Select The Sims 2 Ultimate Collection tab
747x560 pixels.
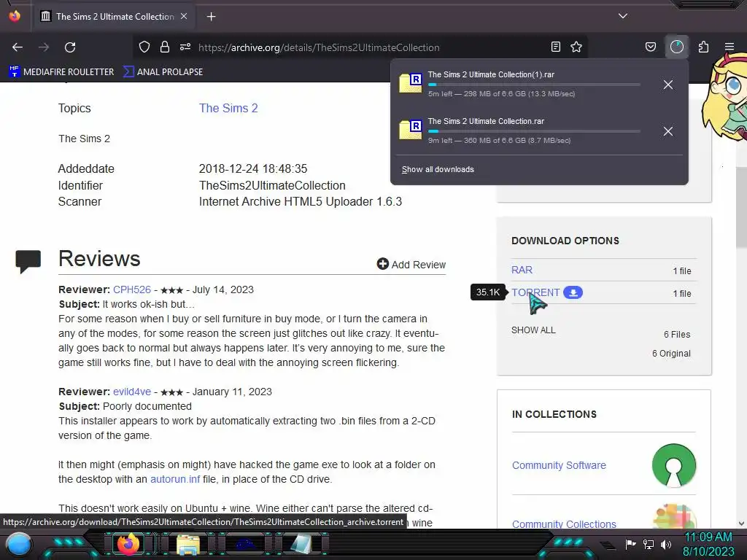[x=115, y=16]
